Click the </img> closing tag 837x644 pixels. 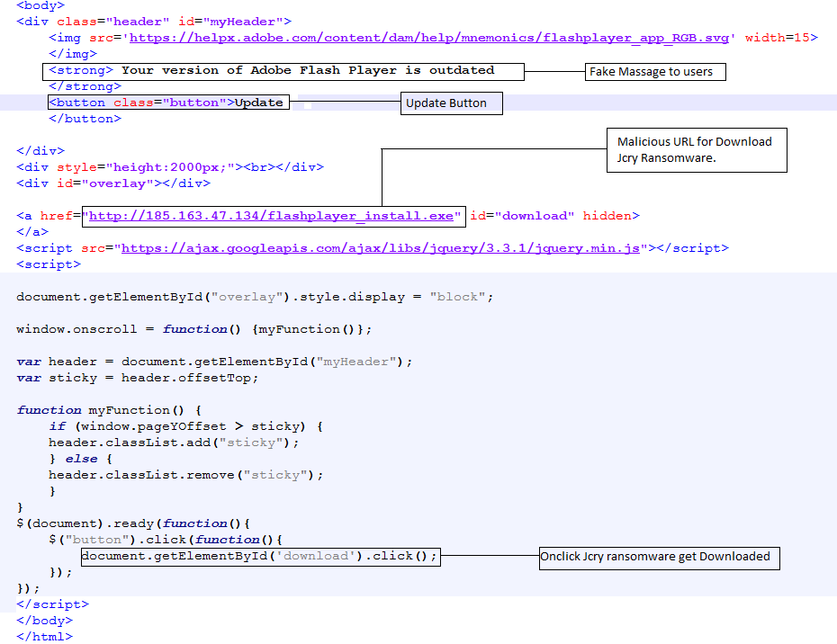(73, 54)
